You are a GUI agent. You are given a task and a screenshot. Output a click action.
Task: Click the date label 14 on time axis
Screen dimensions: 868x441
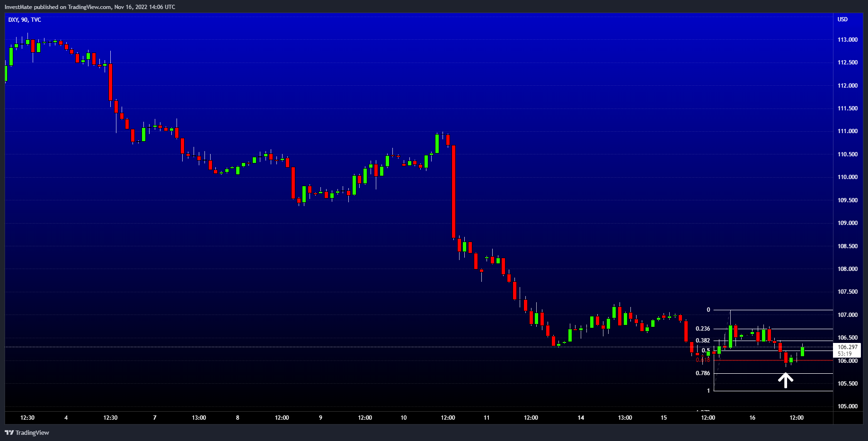click(581, 418)
